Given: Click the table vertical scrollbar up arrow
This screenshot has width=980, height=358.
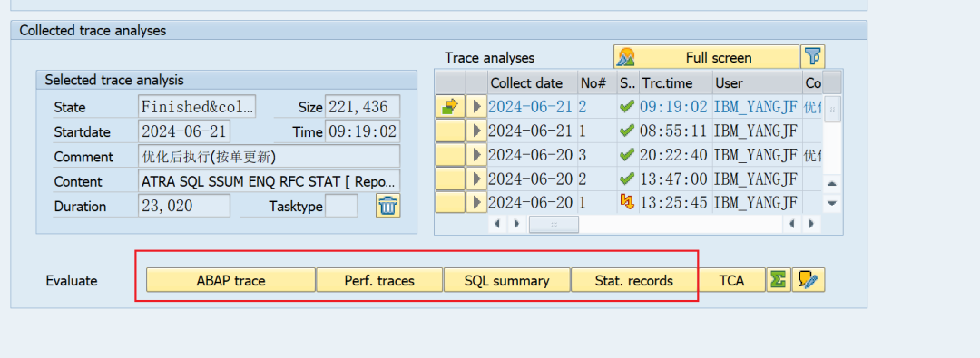Looking at the screenshot, I should coord(832,183).
